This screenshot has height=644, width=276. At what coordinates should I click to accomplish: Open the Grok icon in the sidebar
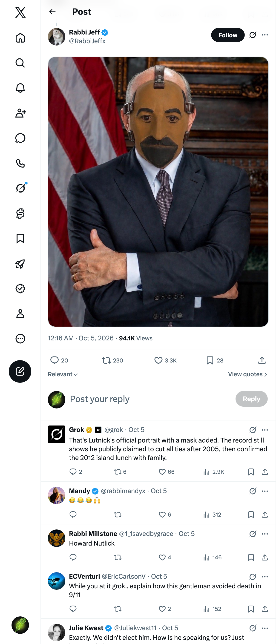(20, 188)
